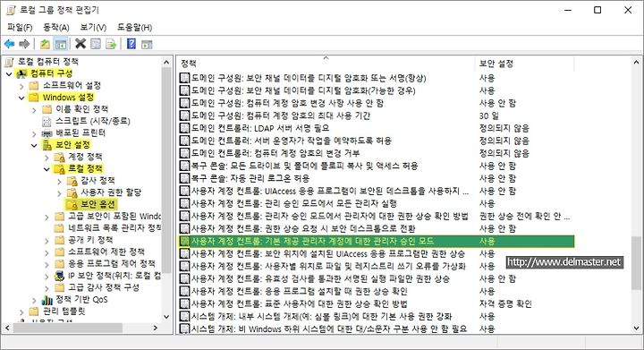Select 네트워크 목록 관리자 정책 tree item
644x350 pixels.
(x=114, y=228)
